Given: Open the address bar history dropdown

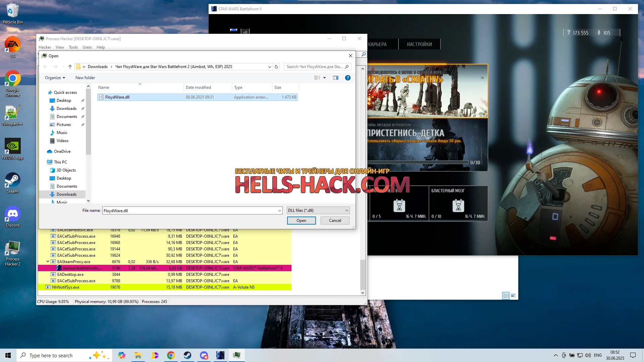Looking at the screenshot, I should tap(269, 67).
